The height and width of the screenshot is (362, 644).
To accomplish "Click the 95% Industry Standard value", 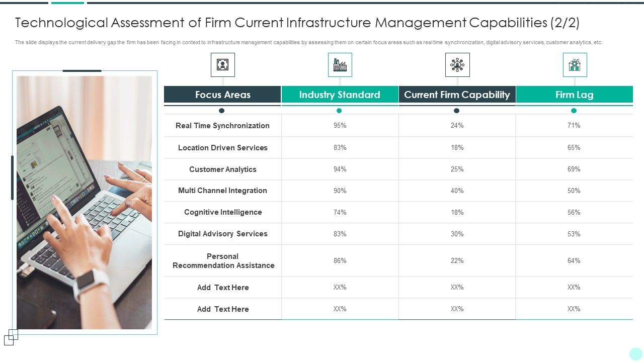I will pyautogui.click(x=340, y=126).
